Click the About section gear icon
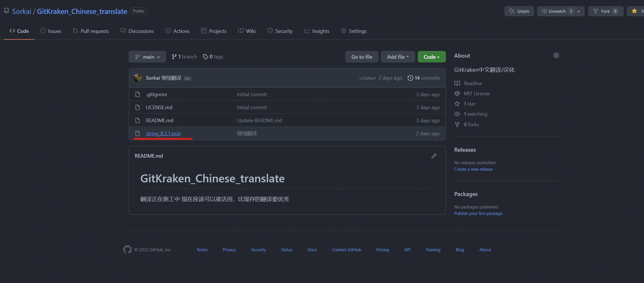 click(556, 55)
